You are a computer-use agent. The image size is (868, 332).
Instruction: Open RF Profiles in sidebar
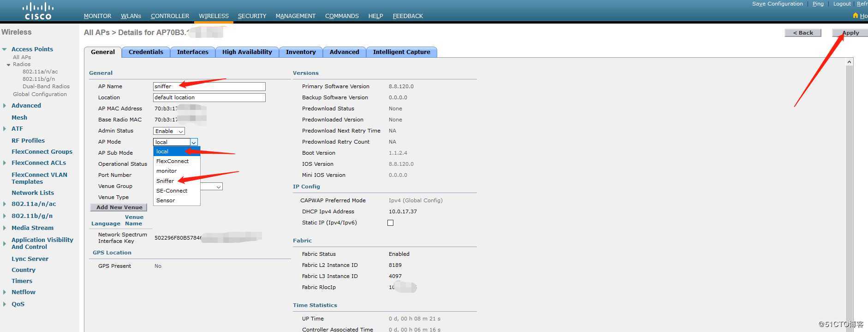pos(28,141)
